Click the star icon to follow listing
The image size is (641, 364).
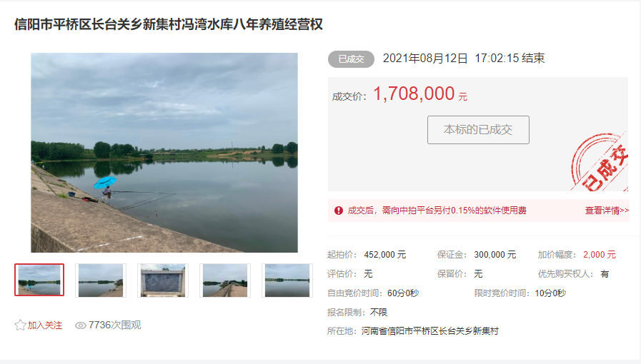[x=20, y=325]
